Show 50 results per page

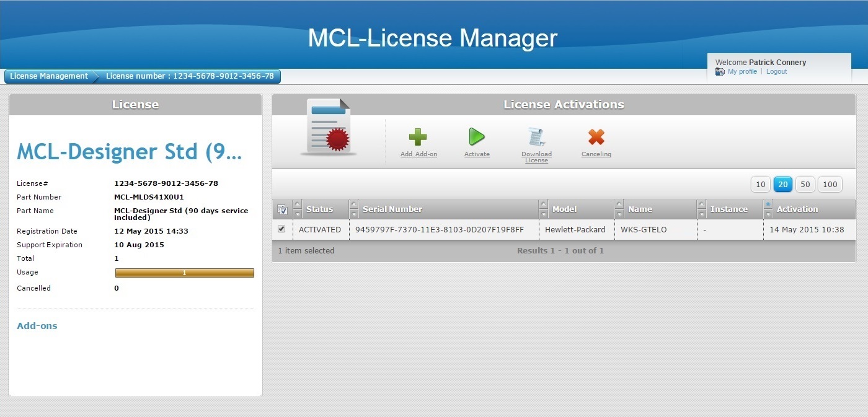tap(805, 184)
